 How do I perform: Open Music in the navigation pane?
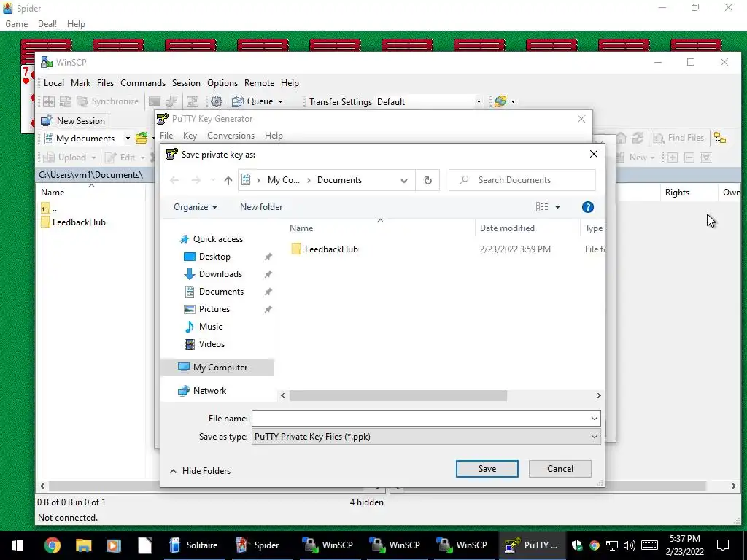click(x=210, y=327)
